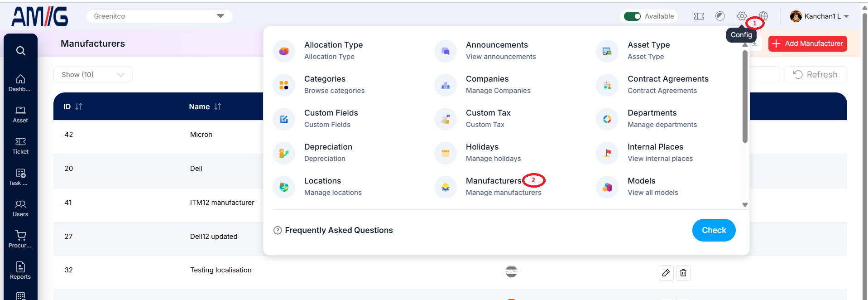Open the Greenitco company dropdown
868x300 pixels.
click(x=159, y=16)
